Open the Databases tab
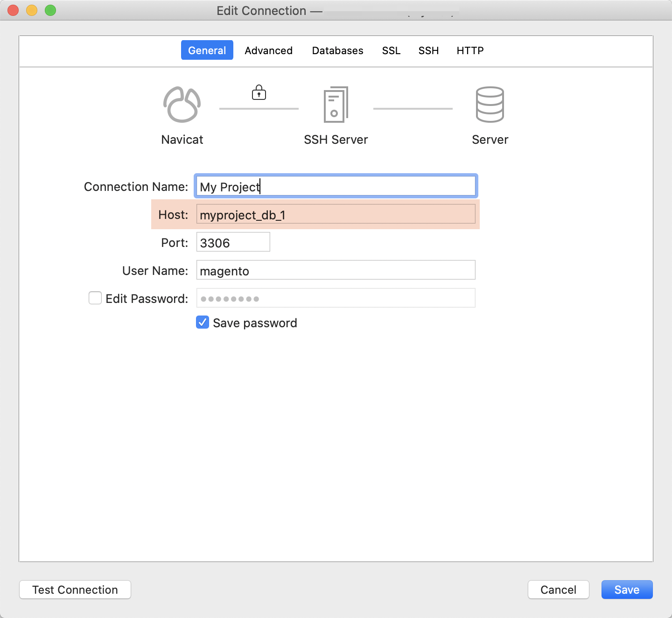Viewport: 672px width, 618px height. tap(338, 50)
